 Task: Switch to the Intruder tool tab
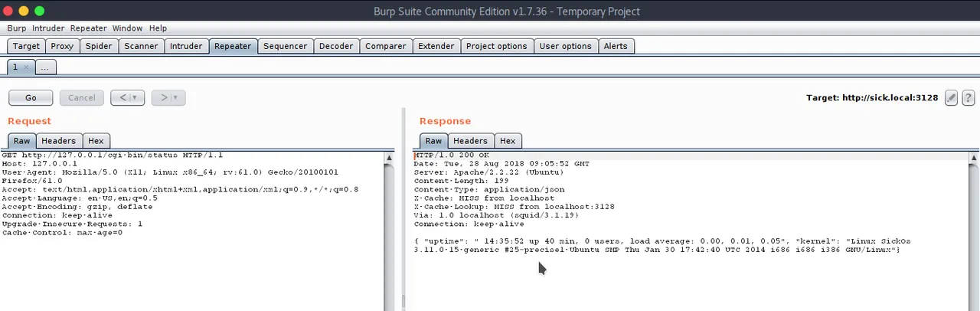point(186,46)
